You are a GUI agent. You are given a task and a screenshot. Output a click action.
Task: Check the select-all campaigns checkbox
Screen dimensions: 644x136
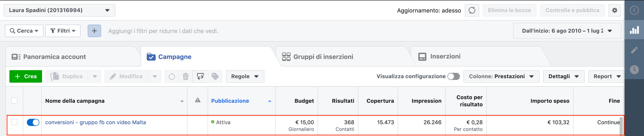(x=14, y=101)
